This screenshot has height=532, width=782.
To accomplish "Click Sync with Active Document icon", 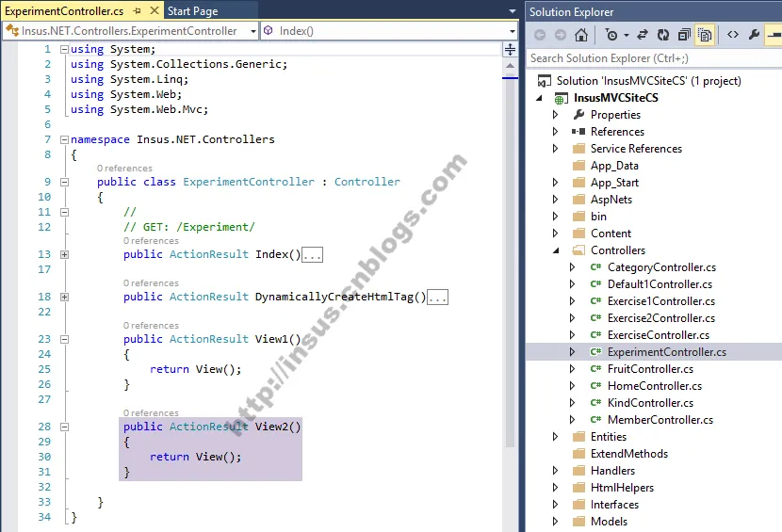I will point(643,35).
